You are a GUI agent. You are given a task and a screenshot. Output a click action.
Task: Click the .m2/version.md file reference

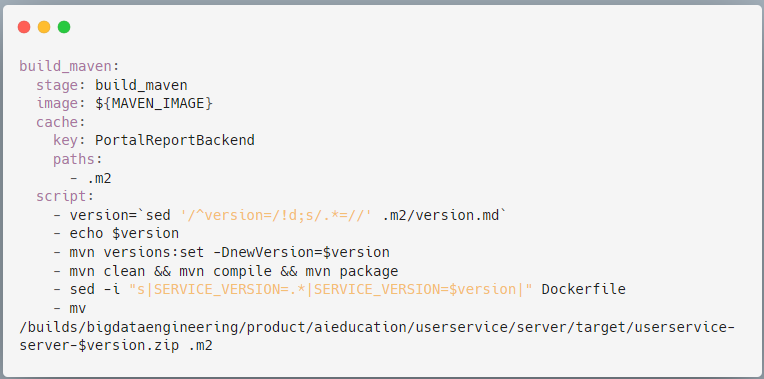[441, 215]
